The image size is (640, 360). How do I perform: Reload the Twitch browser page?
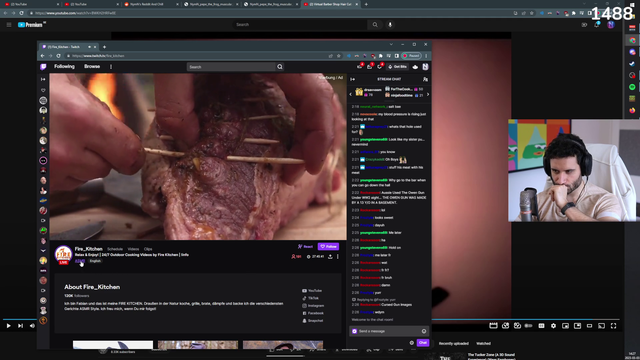pos(58,56)
